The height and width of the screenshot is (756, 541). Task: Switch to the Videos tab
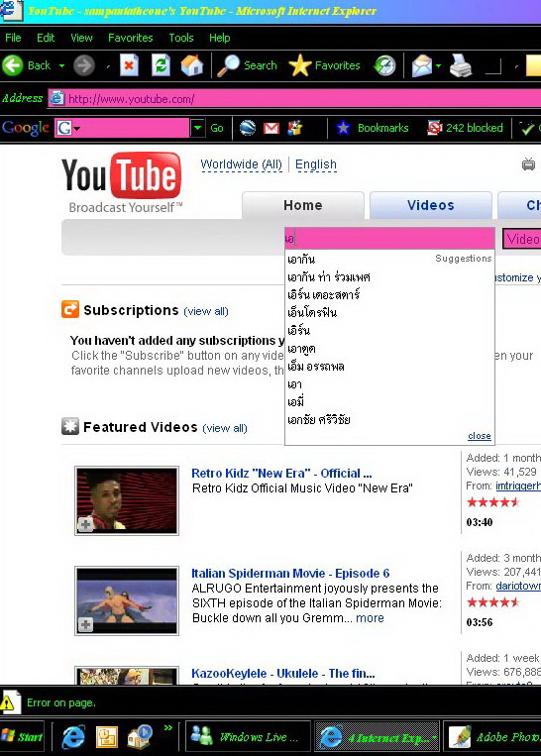click(431, 205)
